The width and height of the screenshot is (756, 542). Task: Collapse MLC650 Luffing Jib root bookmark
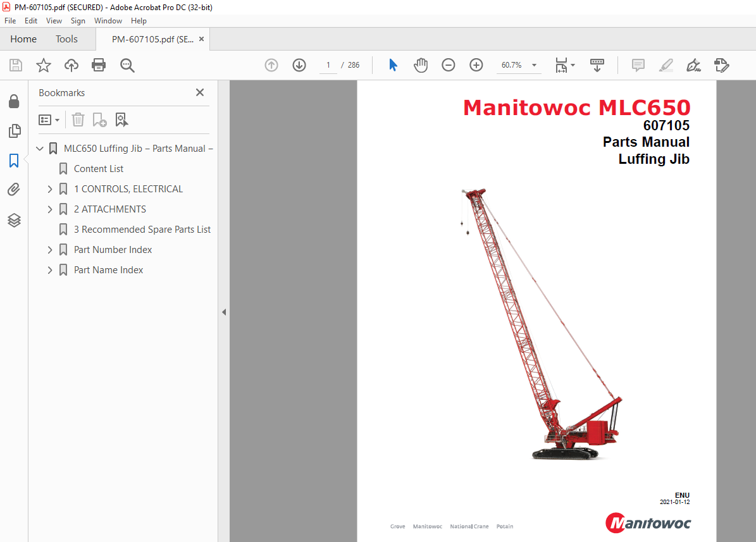pyautogui.click(x=40, y=149)
